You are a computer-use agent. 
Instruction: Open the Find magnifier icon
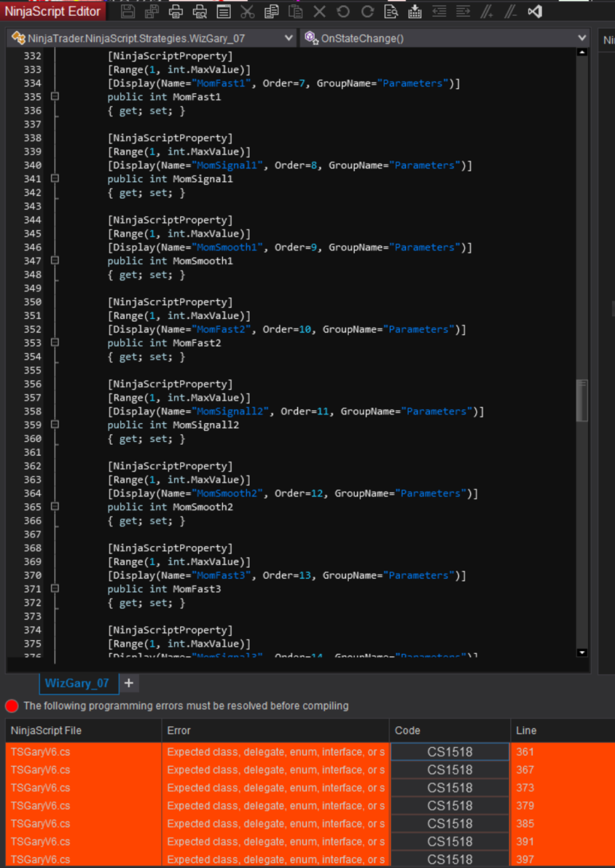click(391, 11)
